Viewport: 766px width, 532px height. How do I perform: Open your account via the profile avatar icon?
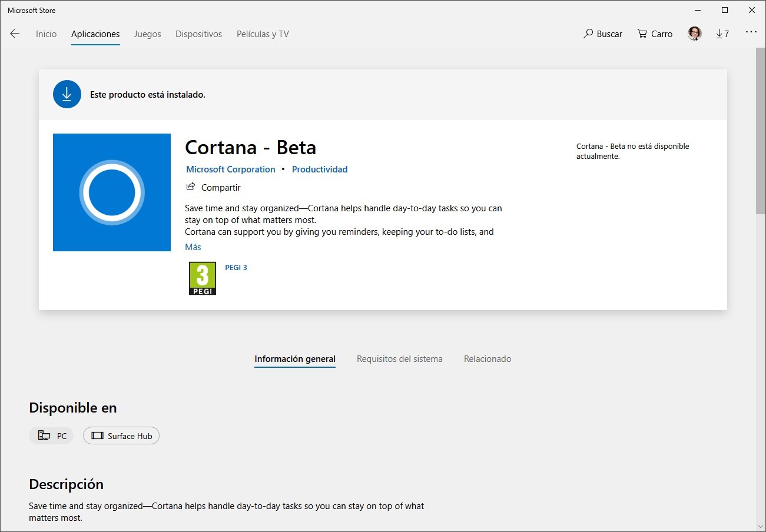694,34
